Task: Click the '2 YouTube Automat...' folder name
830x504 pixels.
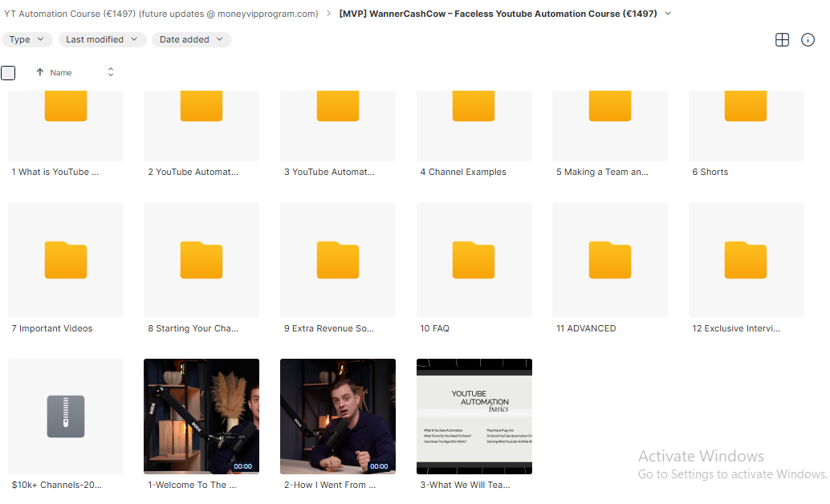Action: tap(193, 172)
